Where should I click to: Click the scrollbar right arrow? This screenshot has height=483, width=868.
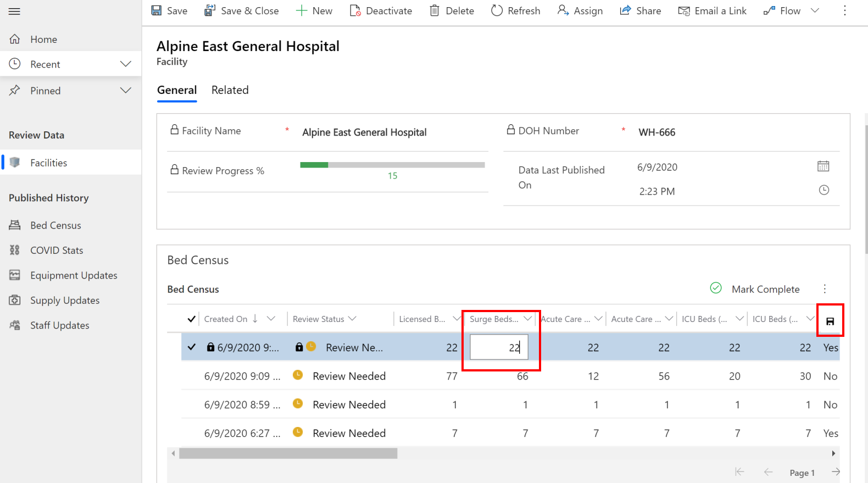click(x=833, y=453)
